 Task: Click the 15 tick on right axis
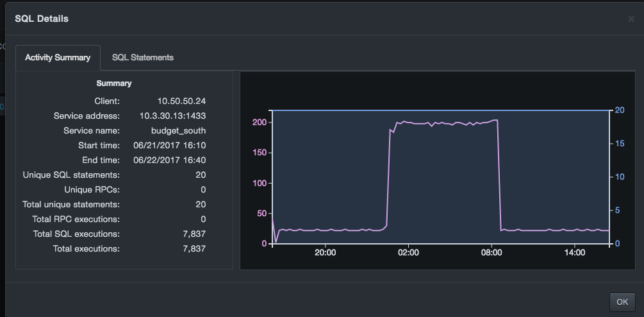(618, 143)
